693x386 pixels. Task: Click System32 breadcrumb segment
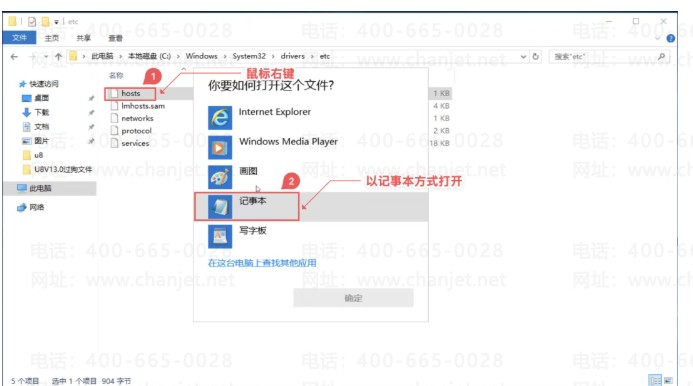click(249, 56)
